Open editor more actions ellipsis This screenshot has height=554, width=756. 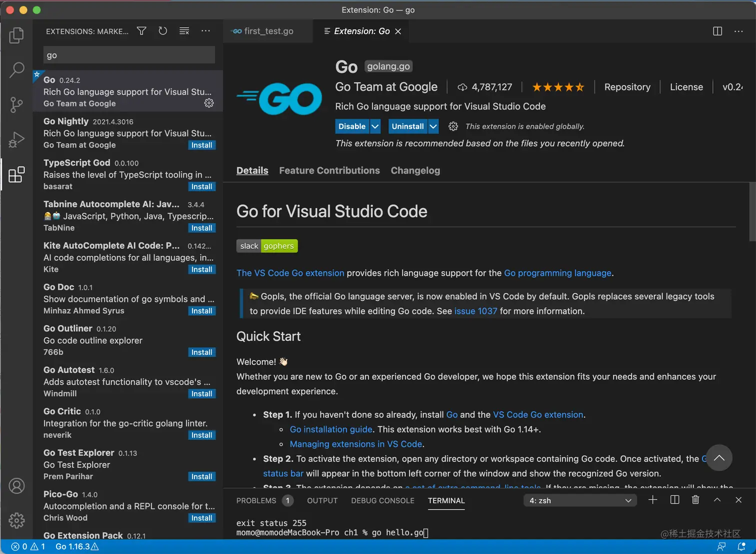tap(738, 31)
